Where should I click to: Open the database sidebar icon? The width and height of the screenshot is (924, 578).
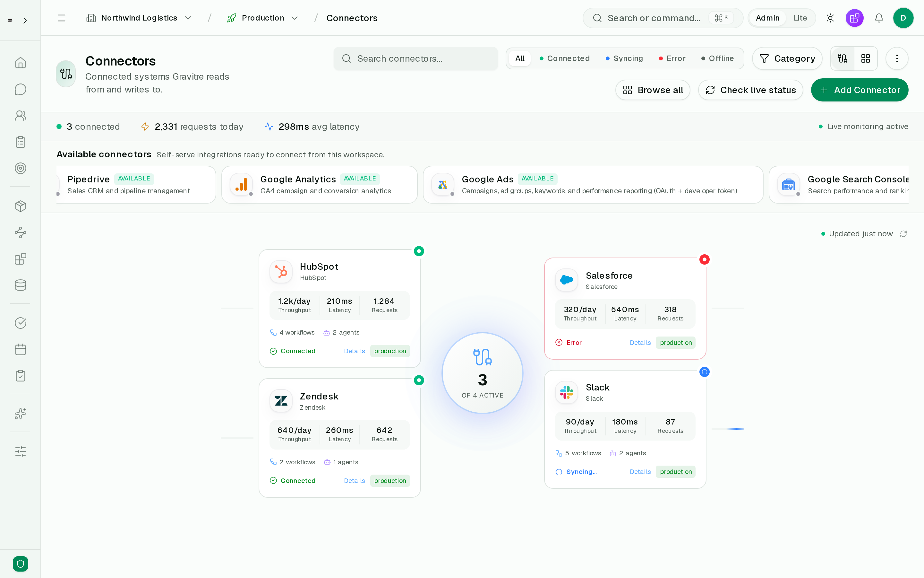21,285
